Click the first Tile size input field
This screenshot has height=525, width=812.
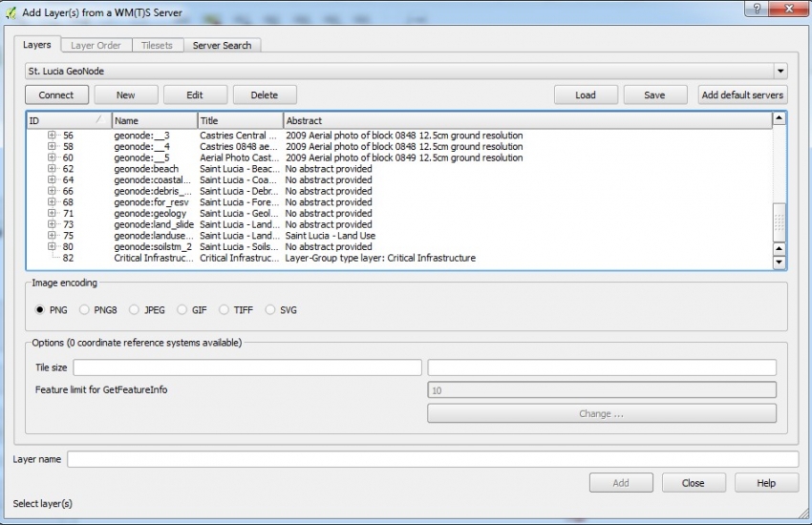coord(246,367)
